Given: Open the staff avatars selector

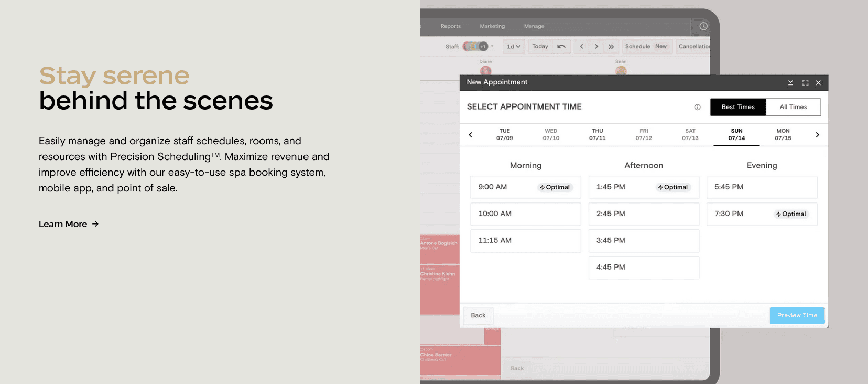Looking at the screenshot, I should tap(478, 46).
